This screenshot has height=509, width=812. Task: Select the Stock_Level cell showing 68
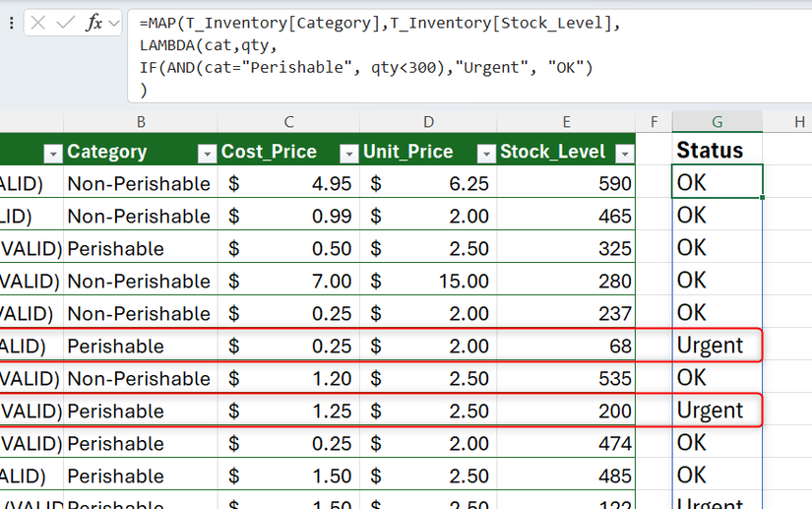[566, 346]
